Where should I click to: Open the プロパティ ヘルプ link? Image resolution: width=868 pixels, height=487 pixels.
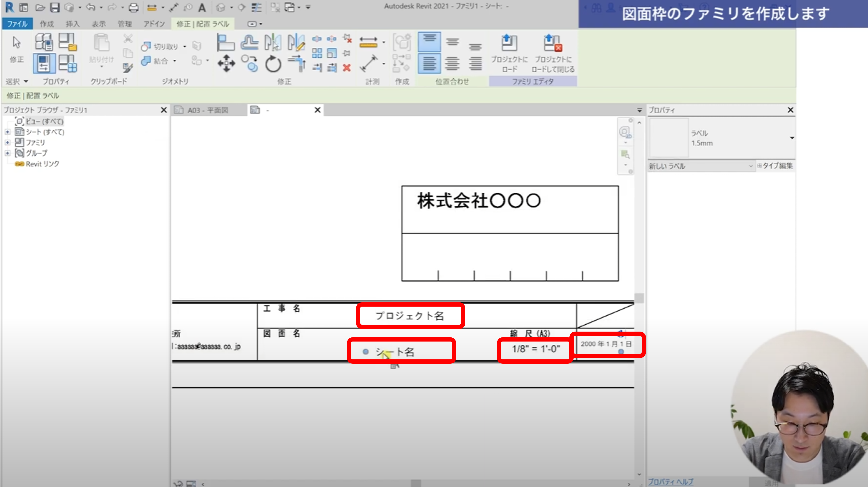tap(670, 482)
